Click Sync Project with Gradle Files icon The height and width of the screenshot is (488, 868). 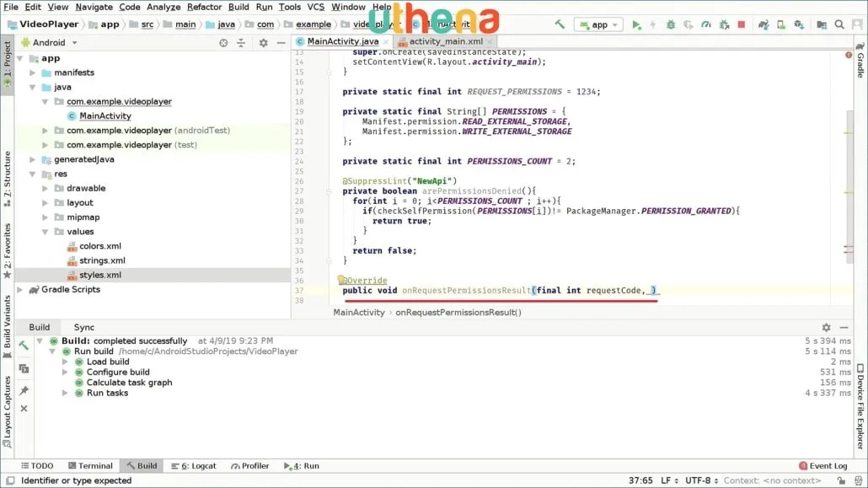click(764, 24)
